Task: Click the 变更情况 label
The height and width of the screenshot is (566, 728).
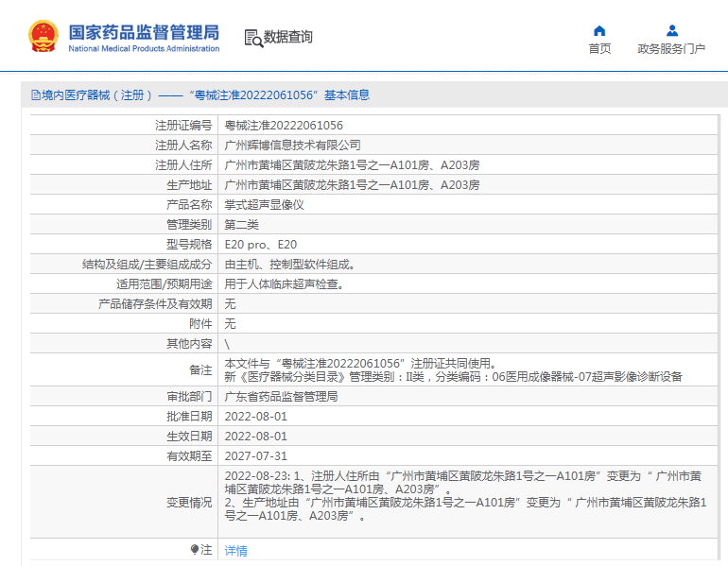Action: pyautogui.click(x=189, y=503)
